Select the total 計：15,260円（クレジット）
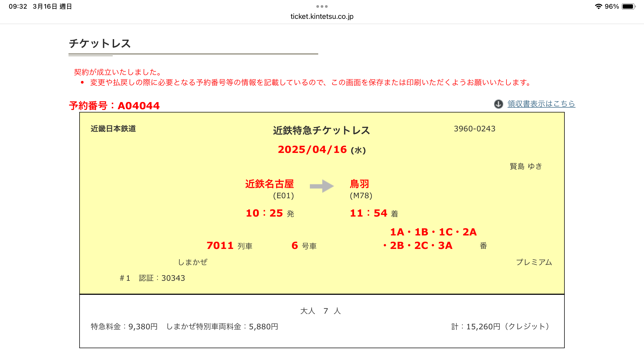644x356 pixels. click(501, 327)
